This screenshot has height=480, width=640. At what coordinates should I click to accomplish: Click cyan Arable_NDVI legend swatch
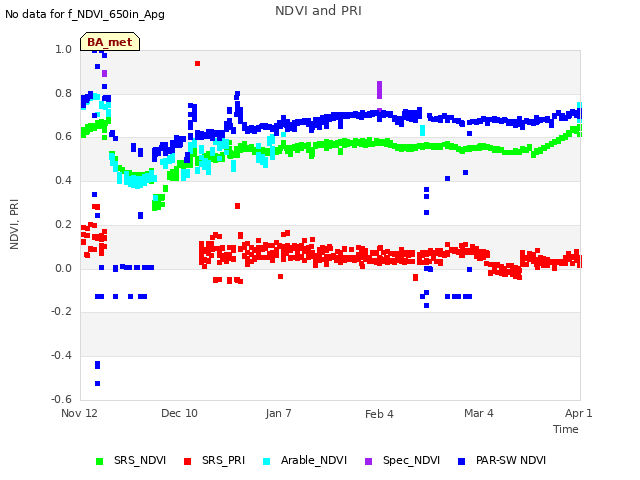pos(266,461)
